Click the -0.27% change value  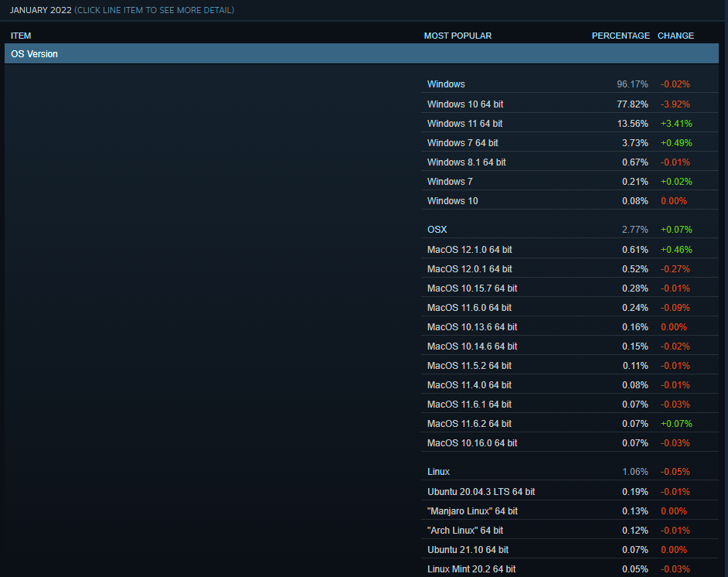coord(675,269)
